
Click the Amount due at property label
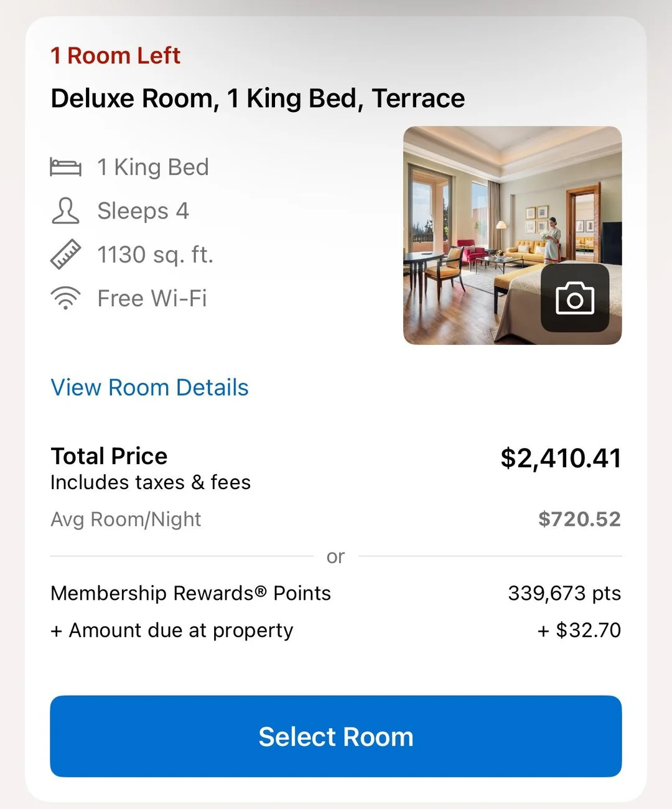[x=172, y=630]
